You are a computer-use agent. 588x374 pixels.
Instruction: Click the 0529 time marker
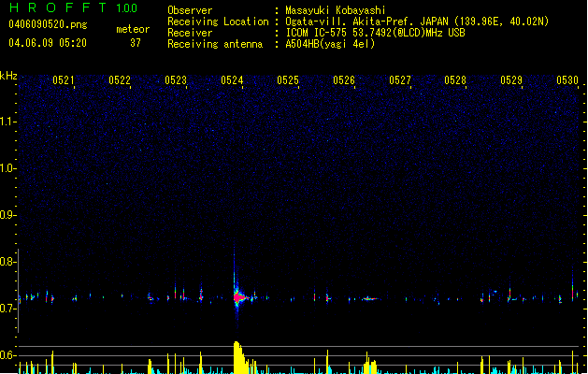point(511,80)
